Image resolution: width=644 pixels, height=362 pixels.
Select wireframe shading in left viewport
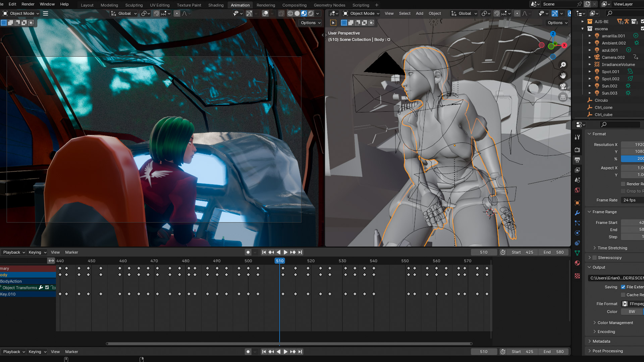click(290, 13)
